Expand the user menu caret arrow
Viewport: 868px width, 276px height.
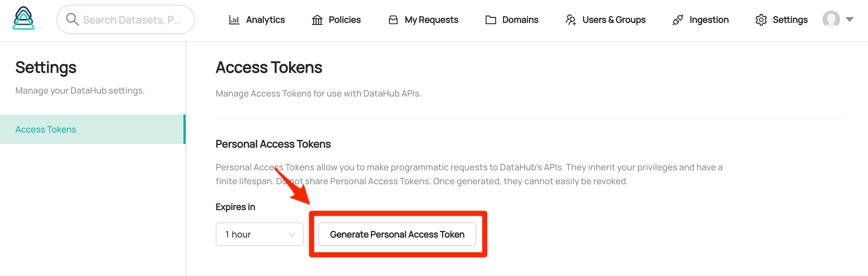[x=850, y=19]
